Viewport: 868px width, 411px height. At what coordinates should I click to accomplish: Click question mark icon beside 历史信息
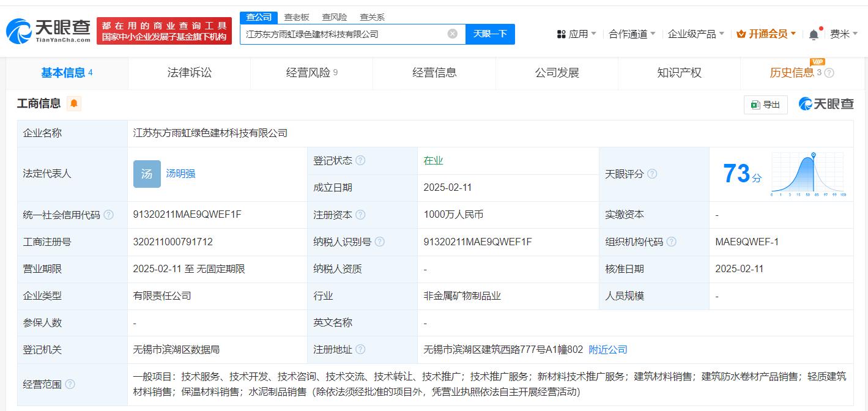(x=829, y=73)
